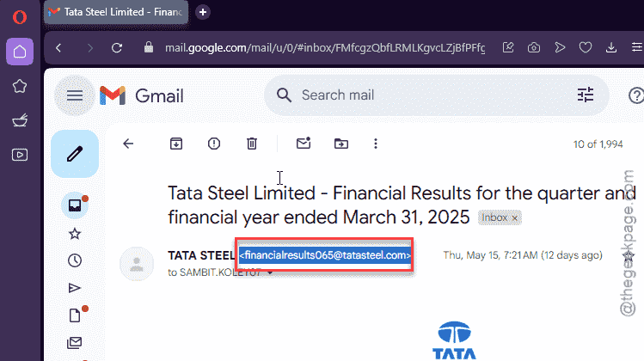Show search options filter
This screenshot has width=644, height=361.
(586, 95)
